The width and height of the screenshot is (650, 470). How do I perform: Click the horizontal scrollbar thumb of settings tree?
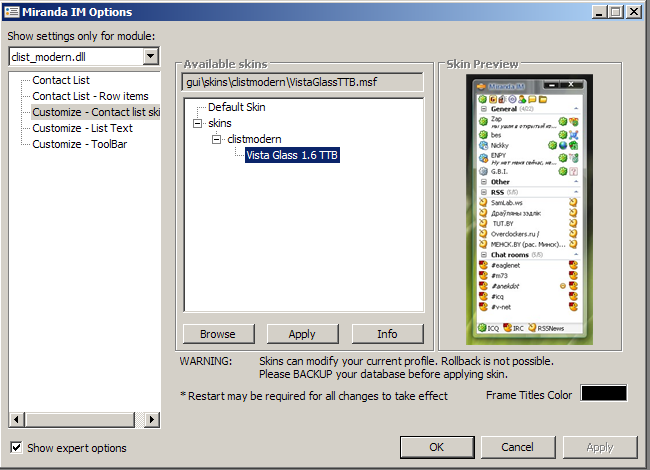[80, 419]
